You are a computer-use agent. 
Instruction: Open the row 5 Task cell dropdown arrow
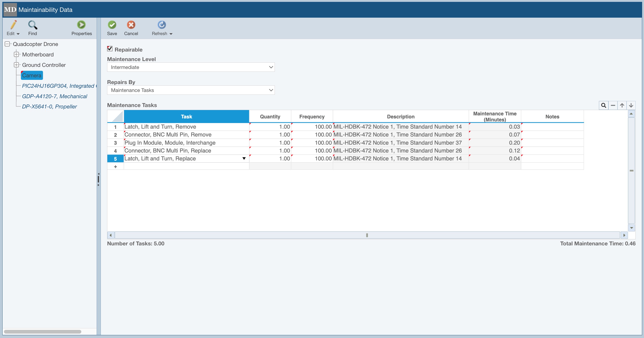pyautogui.click(x=244, y=158)
